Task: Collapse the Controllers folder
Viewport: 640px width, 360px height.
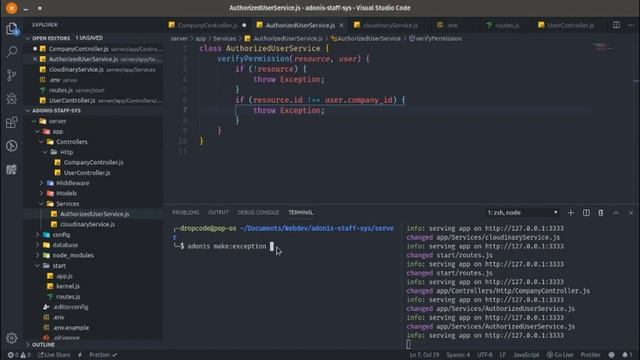Action: [41, 142]
